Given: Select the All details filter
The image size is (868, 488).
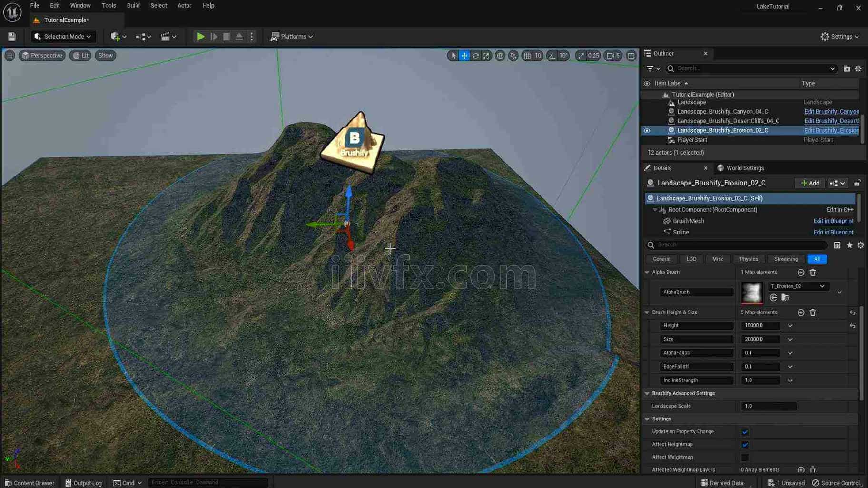Looking at the screenshot, I should [x=817, y=259].
